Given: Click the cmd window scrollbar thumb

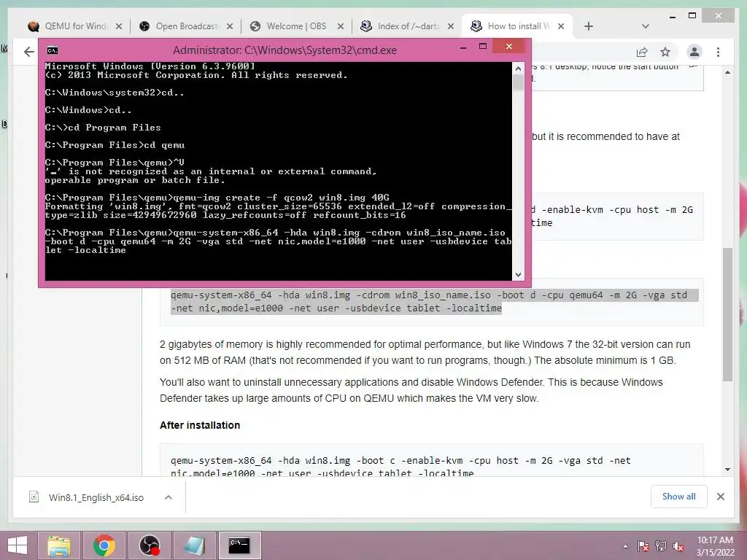Looking at the screenshot, I should coord(519,83).
